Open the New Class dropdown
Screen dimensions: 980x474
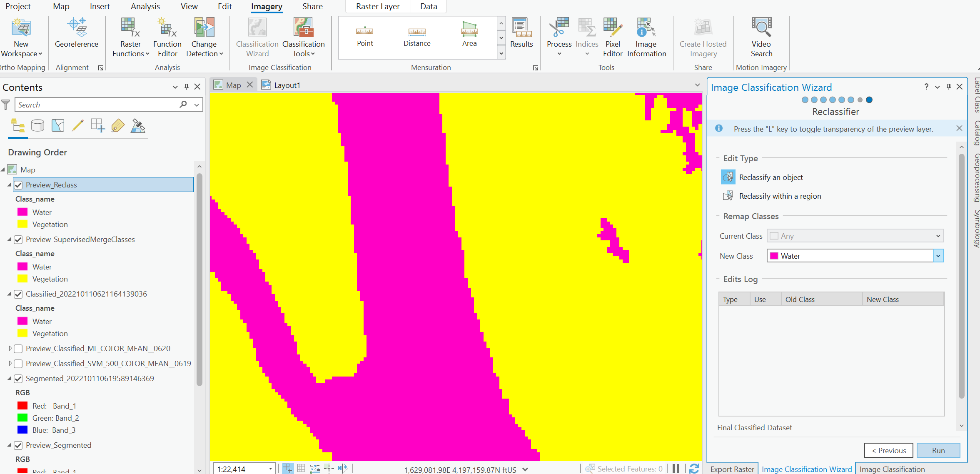[938, 255]
